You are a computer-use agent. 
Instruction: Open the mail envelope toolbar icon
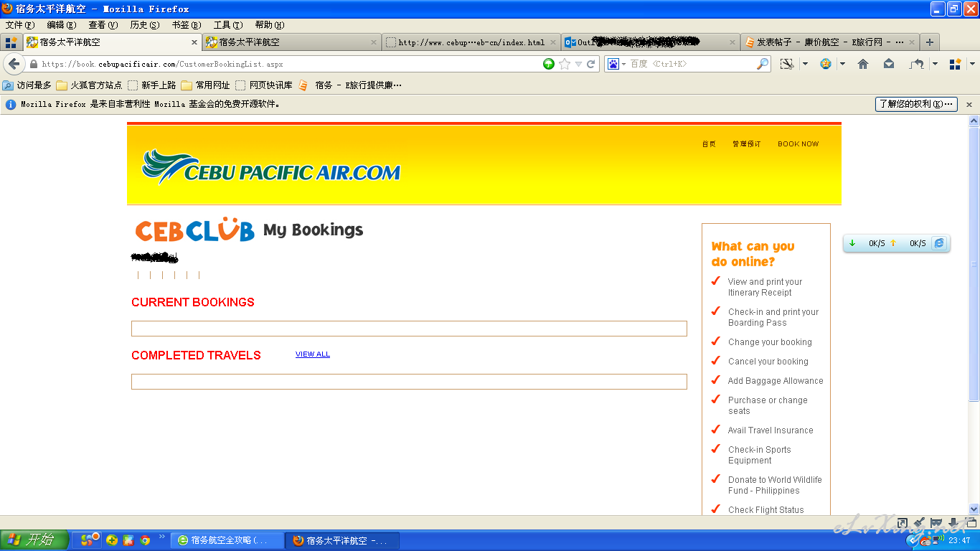pyautogui.click(x=889, y=64)
